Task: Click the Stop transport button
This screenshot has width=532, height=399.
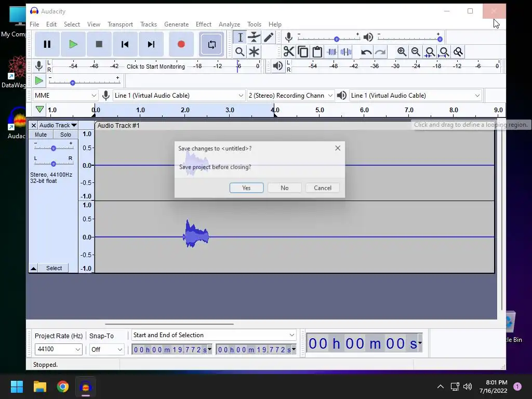Action: [x=99, y=45]
